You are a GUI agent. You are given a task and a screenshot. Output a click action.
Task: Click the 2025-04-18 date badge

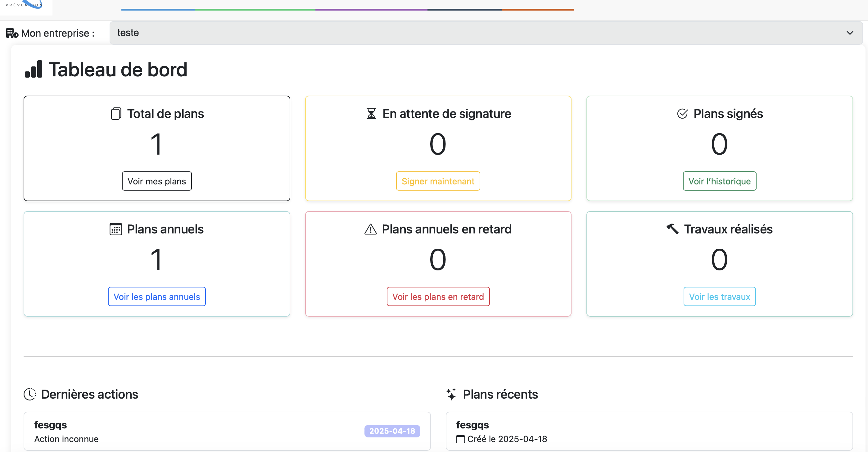click(392, 431)
